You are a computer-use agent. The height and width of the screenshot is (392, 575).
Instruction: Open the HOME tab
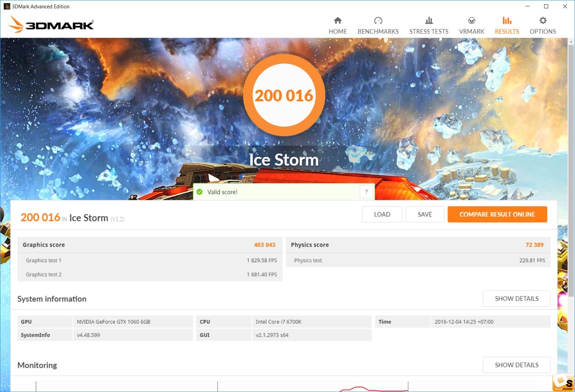pyautogui.click(x=338, y=26)
